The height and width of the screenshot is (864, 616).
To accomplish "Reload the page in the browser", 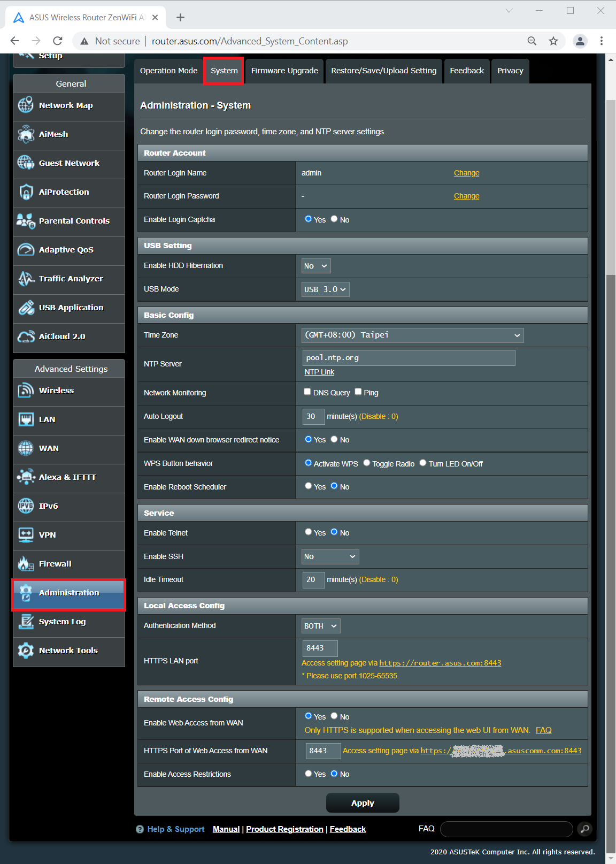I will point(58,41).
